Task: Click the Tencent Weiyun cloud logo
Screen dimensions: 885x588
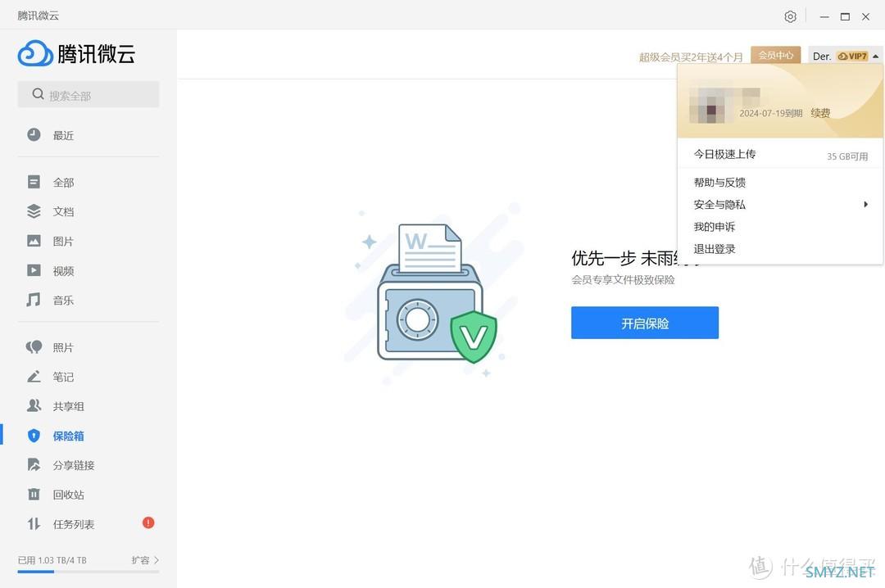Action: point(35,53)
